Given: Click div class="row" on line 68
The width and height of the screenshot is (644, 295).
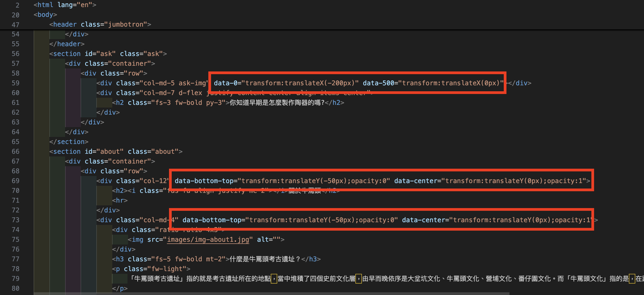Looking at the screenshot, I should (x=114, y=171).
